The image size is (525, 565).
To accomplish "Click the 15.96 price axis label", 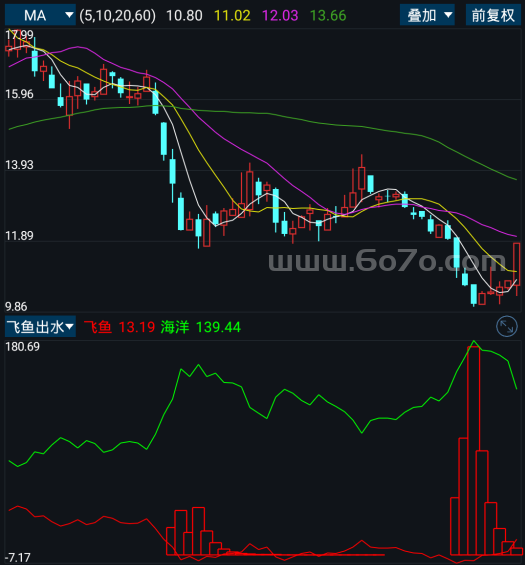I will point(19,94).
